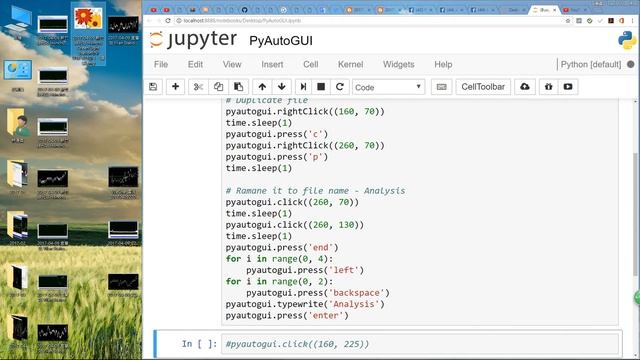Select the This PC computer icon on the desktop

(18, 22)
